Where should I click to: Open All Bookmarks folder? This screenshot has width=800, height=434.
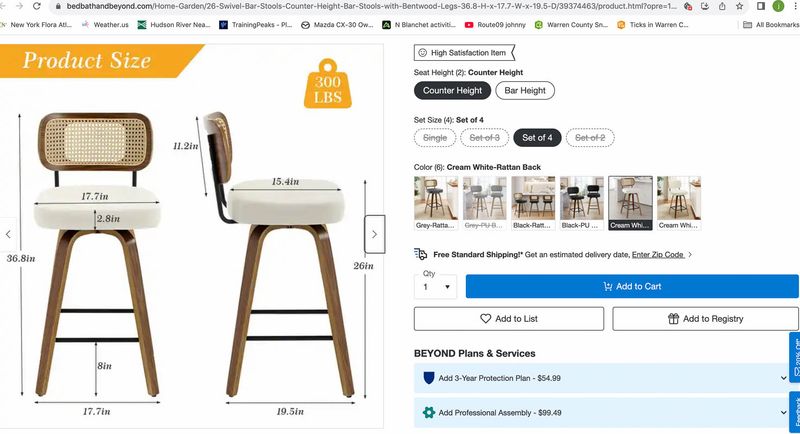tap(770, 24)
